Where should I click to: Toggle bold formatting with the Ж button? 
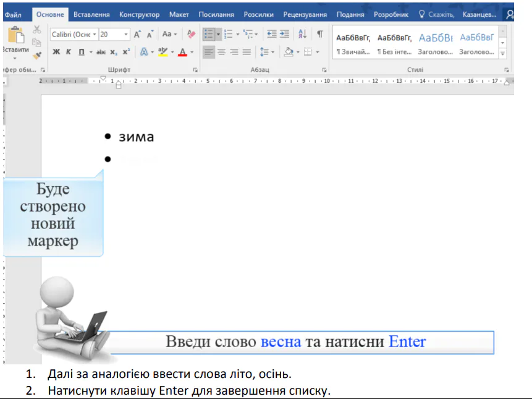(56, 52)
